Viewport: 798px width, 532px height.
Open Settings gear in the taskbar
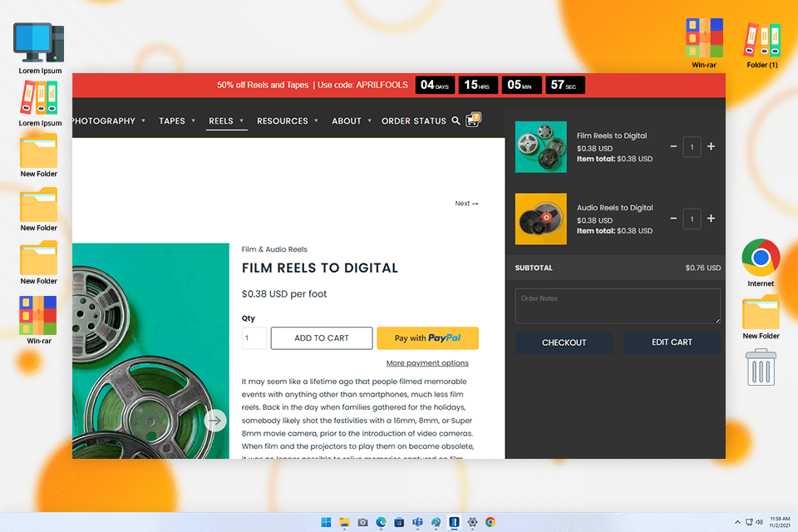coord(472,522)
